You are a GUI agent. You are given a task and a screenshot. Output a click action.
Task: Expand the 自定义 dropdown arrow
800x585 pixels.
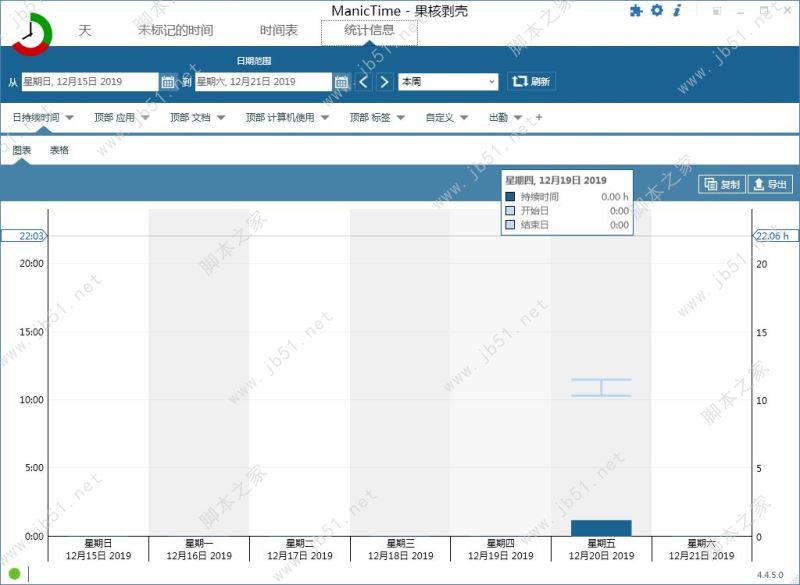point(464,118)
